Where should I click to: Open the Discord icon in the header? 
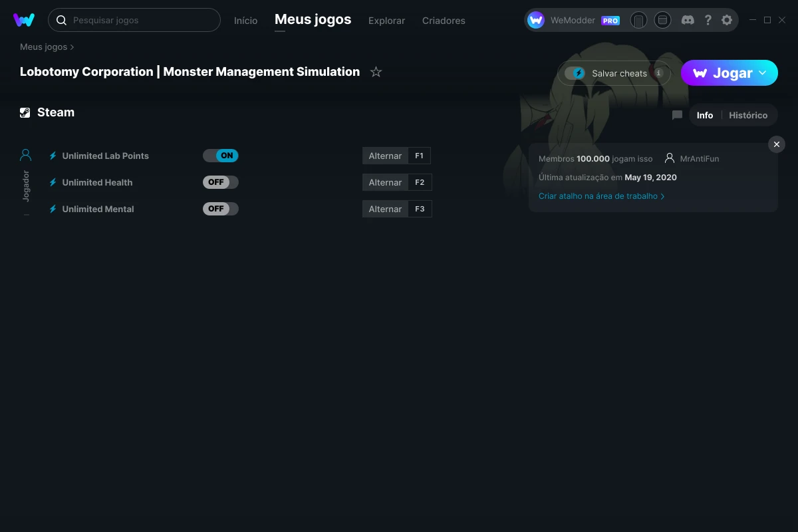(x=688, y=20)
